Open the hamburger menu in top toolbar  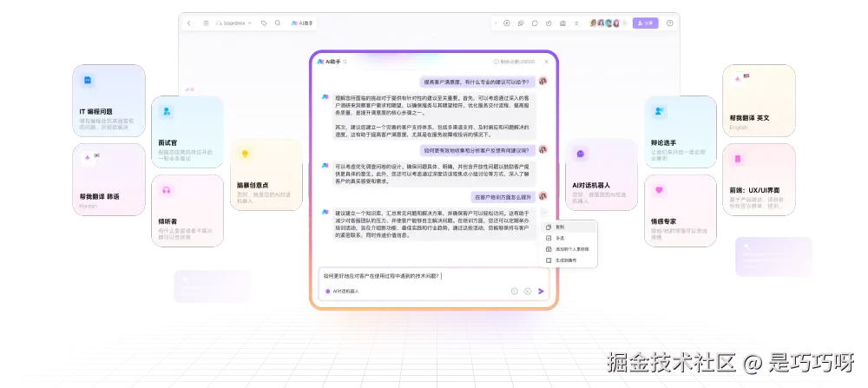pos(206,23)
